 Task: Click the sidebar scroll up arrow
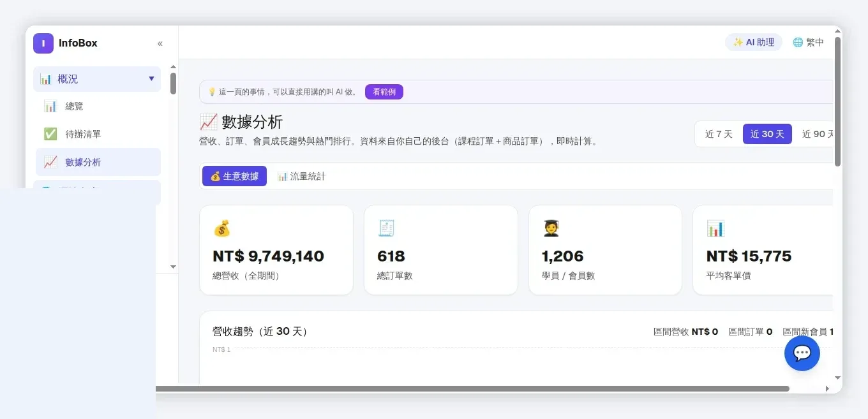click(173, 67)
